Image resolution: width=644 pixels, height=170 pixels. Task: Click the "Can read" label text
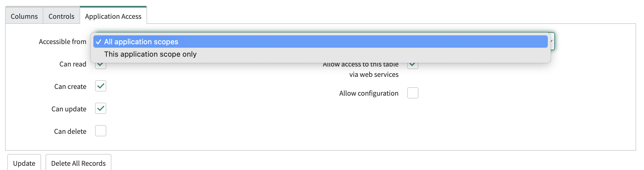[73, 64]
